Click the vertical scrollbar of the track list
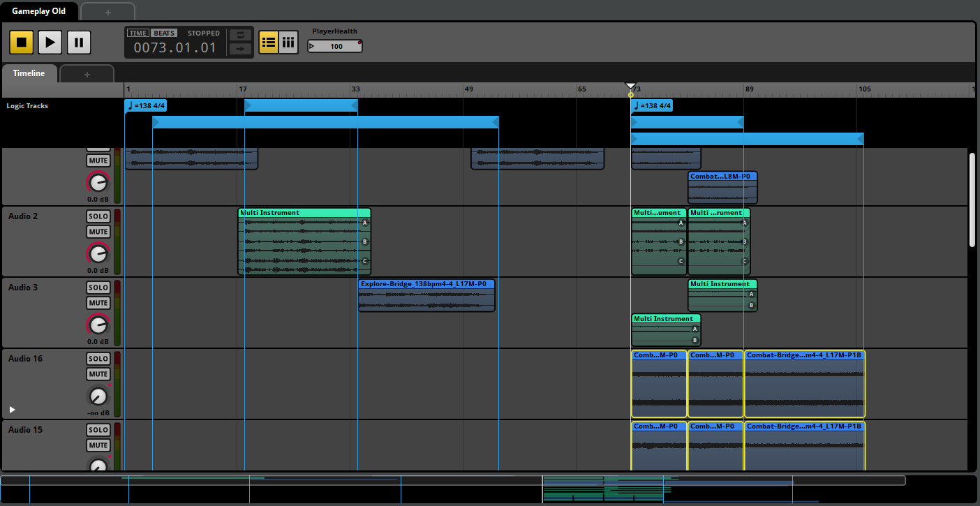This screenshot has height=506, width=980. (x=972, y=199)
